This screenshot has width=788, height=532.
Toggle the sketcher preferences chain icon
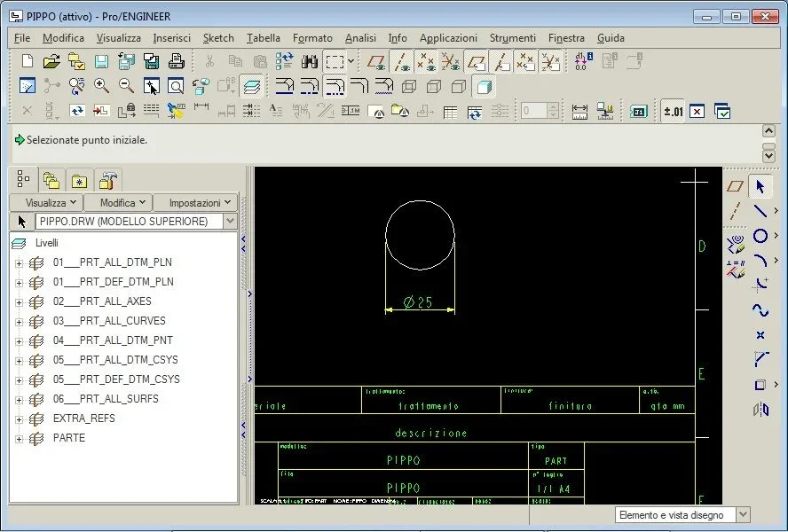point(736,244)
